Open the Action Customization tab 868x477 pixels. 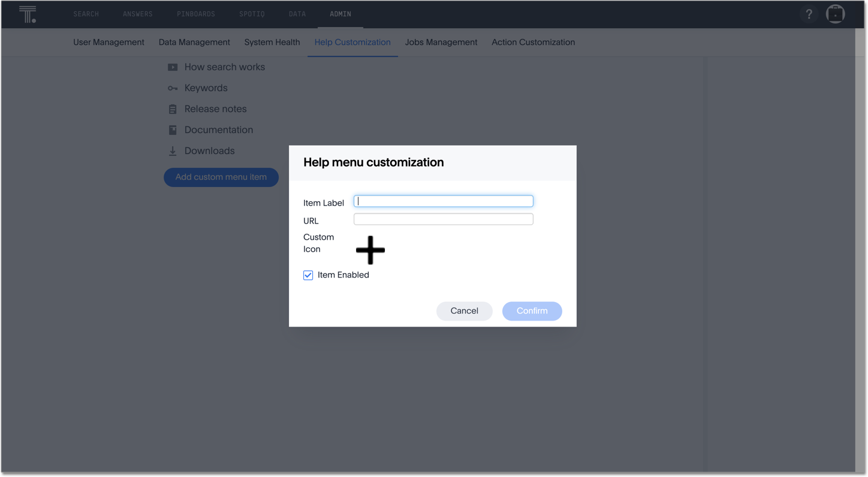tap(533, 43)
